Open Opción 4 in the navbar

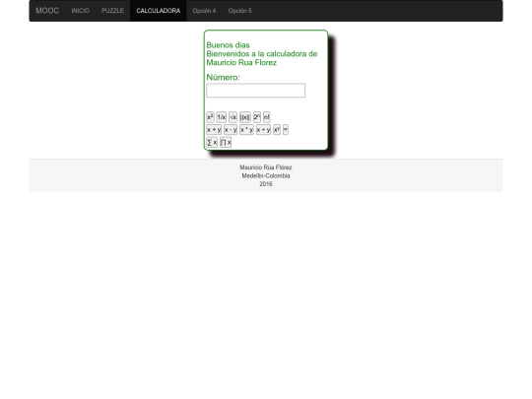point(204,11)
